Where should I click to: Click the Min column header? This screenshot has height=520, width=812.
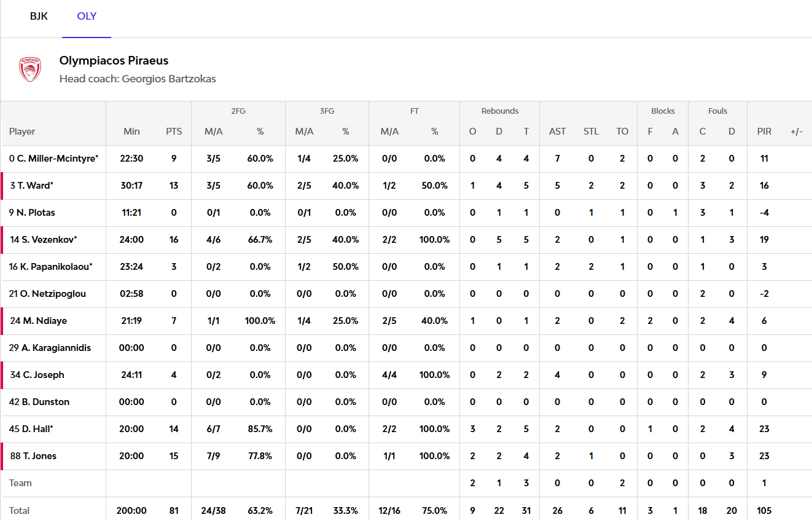[131, 132]
